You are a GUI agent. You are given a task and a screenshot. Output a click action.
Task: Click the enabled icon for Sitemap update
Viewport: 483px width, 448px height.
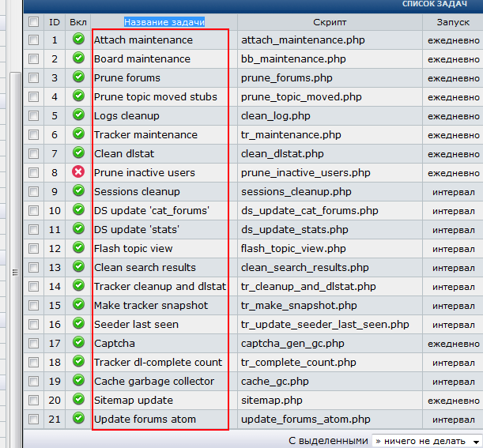[x=78, y=400]
